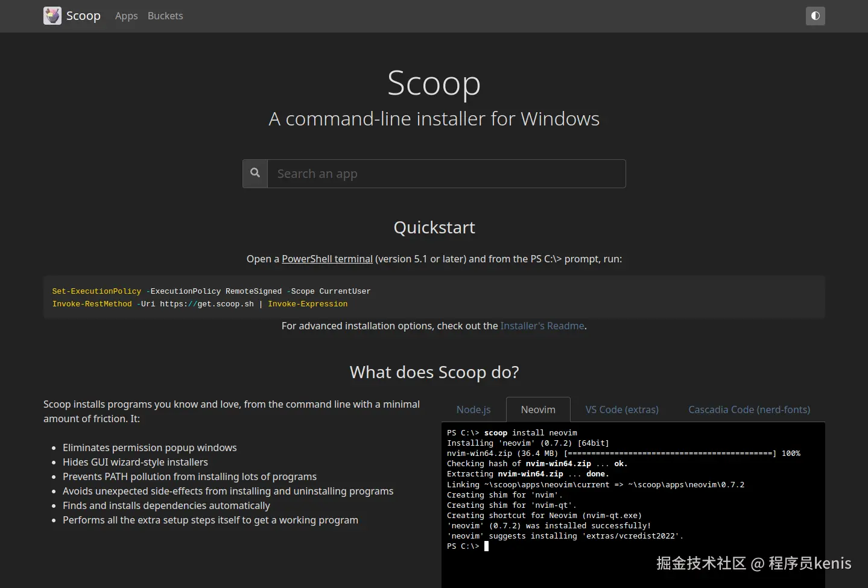The image size is (868, 588).
Task: Switch to the VS Code (extras) tab
Action: 622,409
